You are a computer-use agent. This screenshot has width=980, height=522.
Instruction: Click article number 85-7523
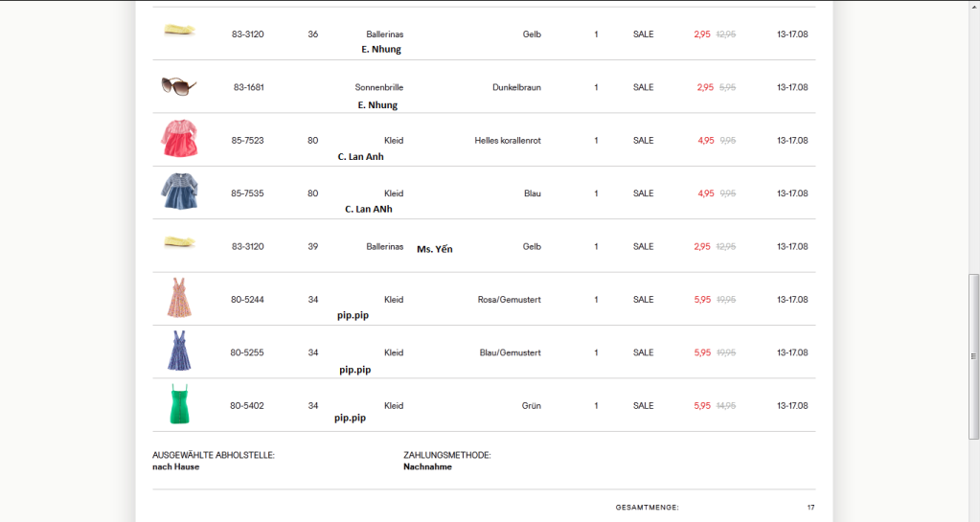247,141
